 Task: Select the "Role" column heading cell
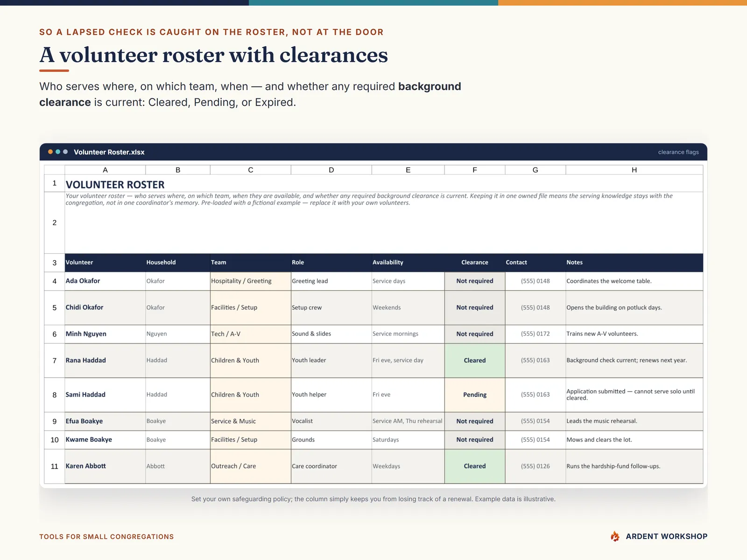tap(331, 263)
